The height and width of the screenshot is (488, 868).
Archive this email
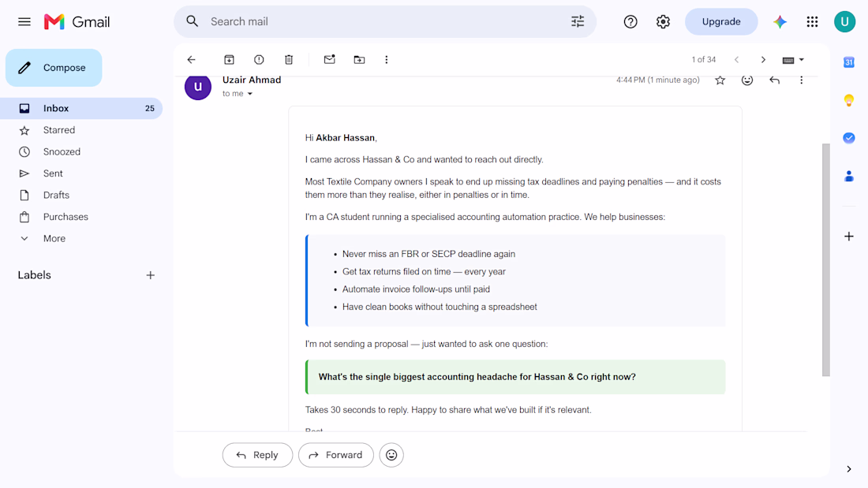tap(229, 60)
